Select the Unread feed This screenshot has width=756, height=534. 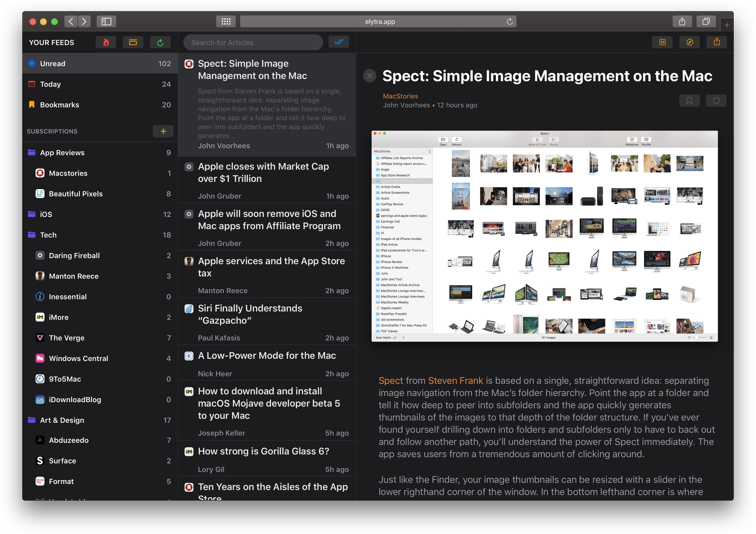100,63
